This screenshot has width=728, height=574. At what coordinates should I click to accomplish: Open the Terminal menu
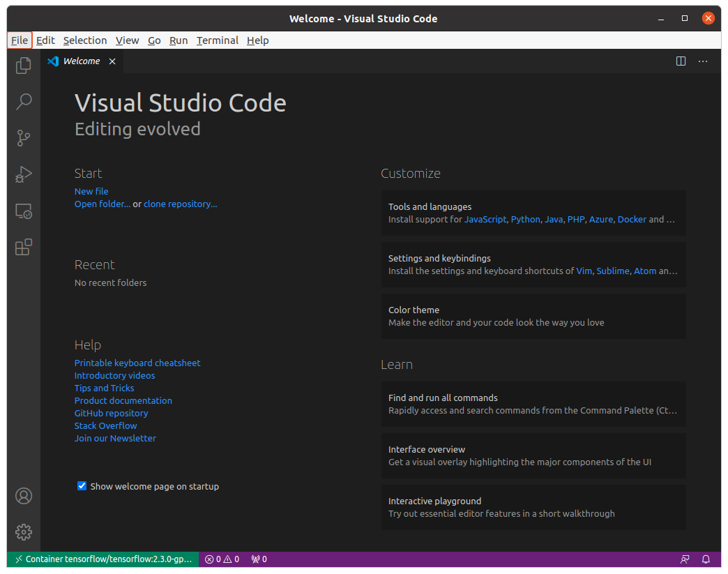(x=218, y=40)
